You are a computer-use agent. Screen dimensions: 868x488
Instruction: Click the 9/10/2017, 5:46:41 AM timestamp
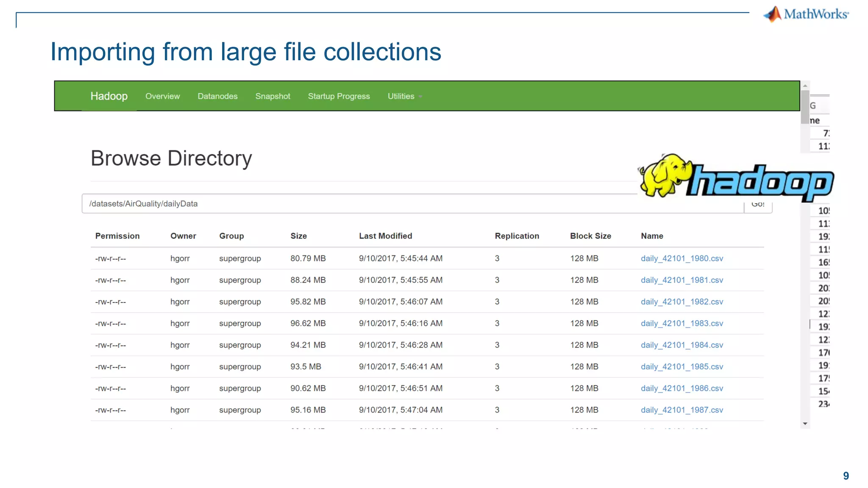point(401,366)
